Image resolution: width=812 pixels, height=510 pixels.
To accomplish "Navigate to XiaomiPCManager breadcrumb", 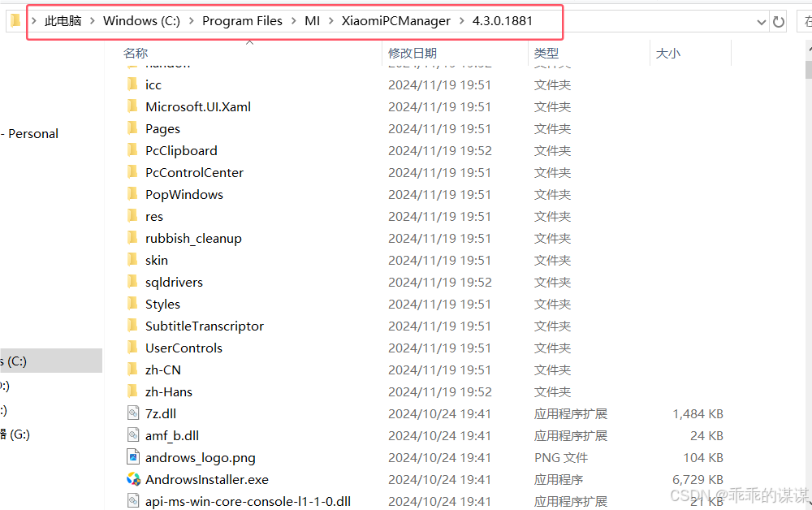I will tap(395, 21).
